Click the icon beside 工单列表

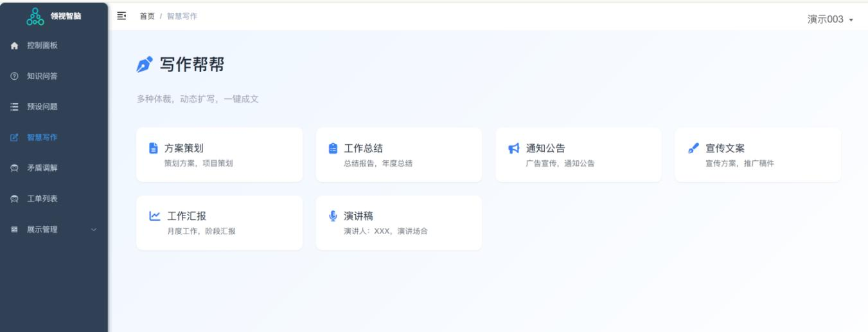point(15,199)
